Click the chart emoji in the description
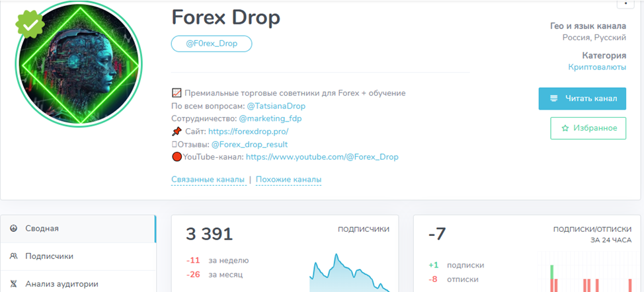This screenshot has width=644, height=292. [x=177, y=93]
